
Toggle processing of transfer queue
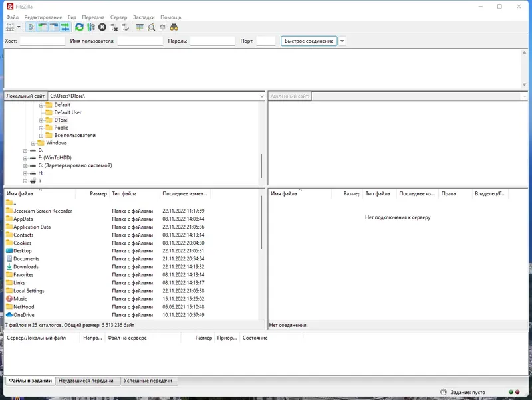tap(91, 27)
